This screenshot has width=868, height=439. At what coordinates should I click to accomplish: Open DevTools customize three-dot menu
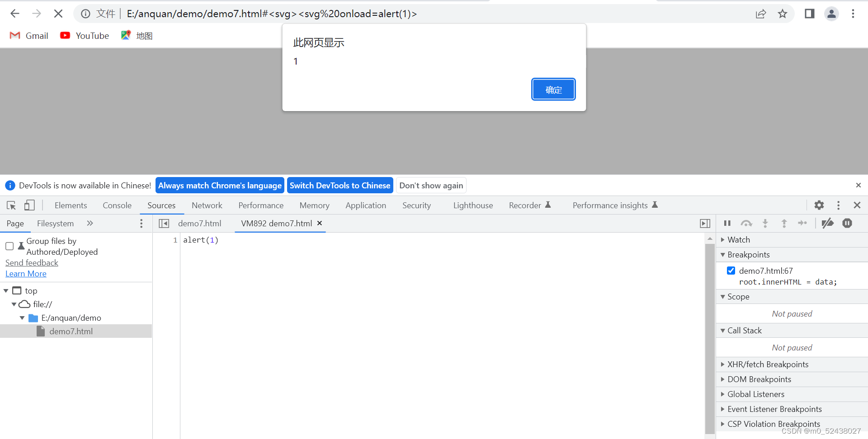tap(838, 205)
